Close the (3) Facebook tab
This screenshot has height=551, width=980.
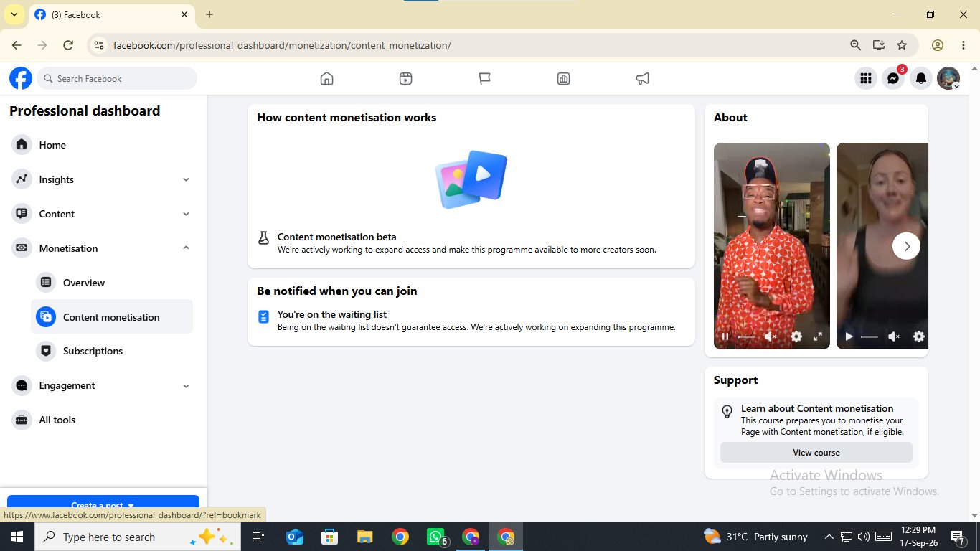184,14
